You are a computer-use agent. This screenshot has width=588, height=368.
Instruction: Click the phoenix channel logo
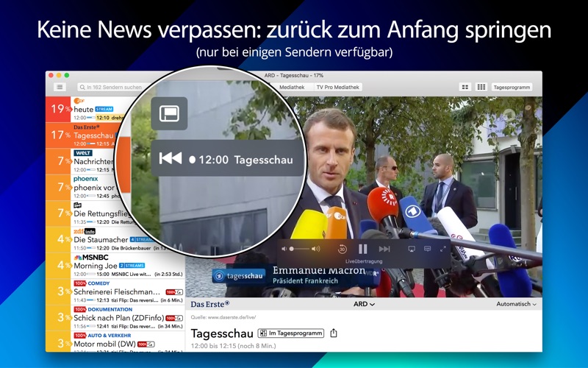pyautogui.click(x=85, y=179)
